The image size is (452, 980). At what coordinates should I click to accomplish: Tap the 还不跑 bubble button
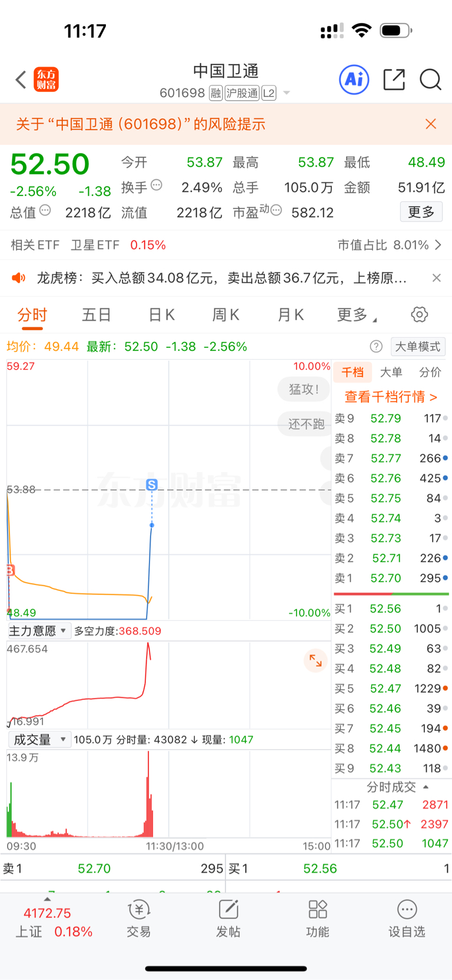point(305,424)
